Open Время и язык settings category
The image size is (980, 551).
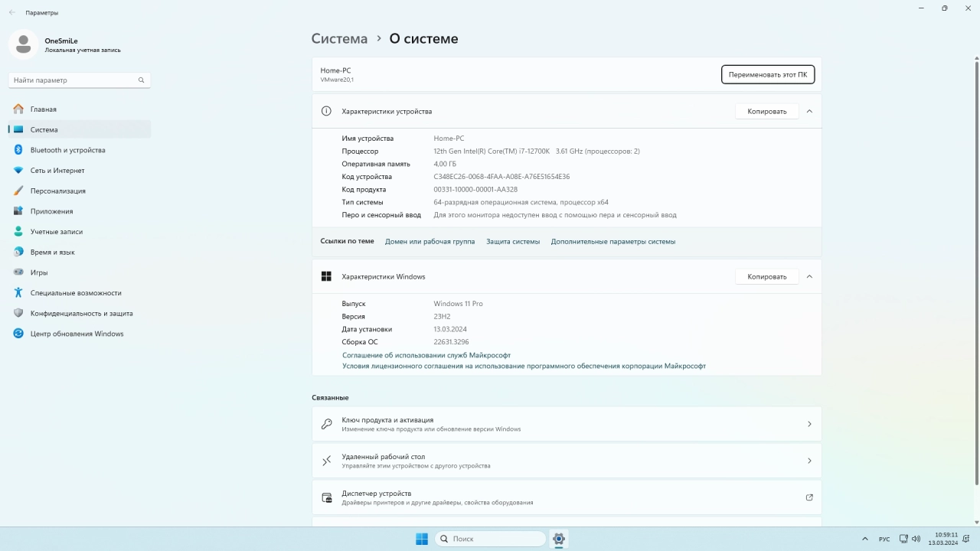pos(80,252)
